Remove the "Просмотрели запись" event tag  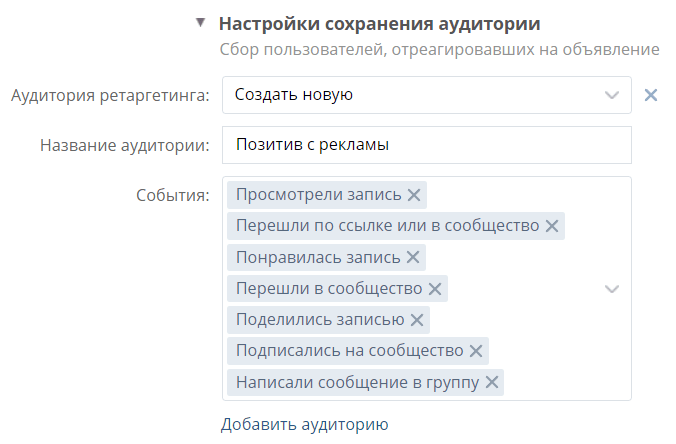(414, 195)
